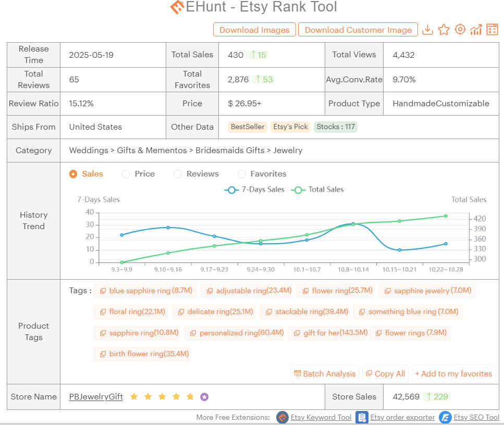This screenshot has width=504, height=425.
Task: Open the PBJewelryGift store link
Action: [96, 396]
